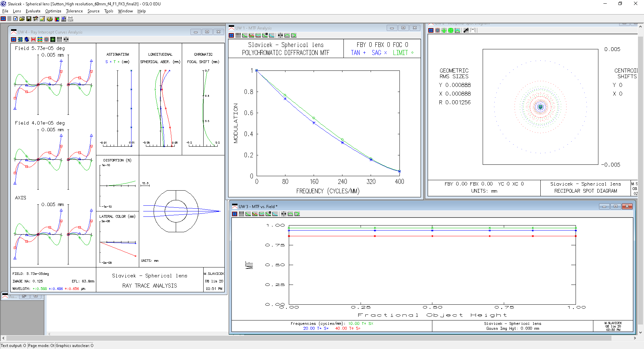
Task: Click the workspace horizontal scrollbar right arrow
Action: pyautogui.click(x=635, y=338)
